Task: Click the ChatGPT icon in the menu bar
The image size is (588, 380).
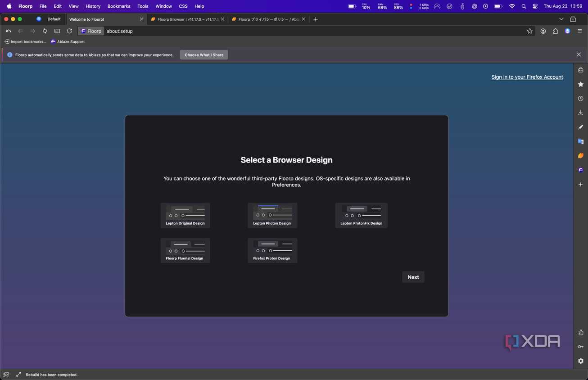Action: point(474,6)
